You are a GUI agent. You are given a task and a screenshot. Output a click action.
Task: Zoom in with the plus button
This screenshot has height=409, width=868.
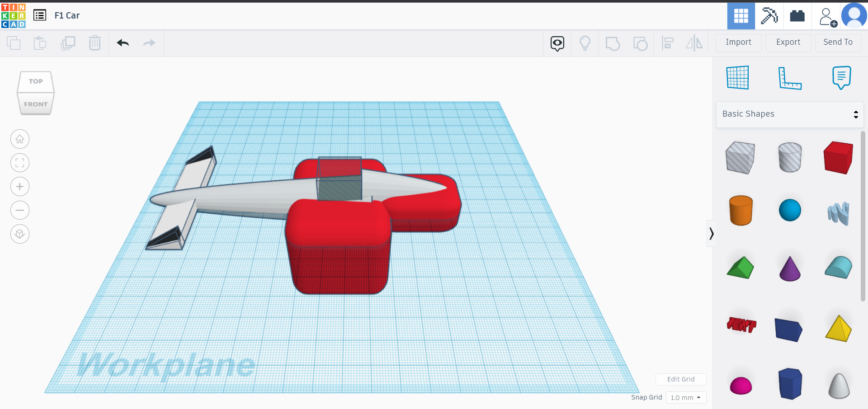20,187
